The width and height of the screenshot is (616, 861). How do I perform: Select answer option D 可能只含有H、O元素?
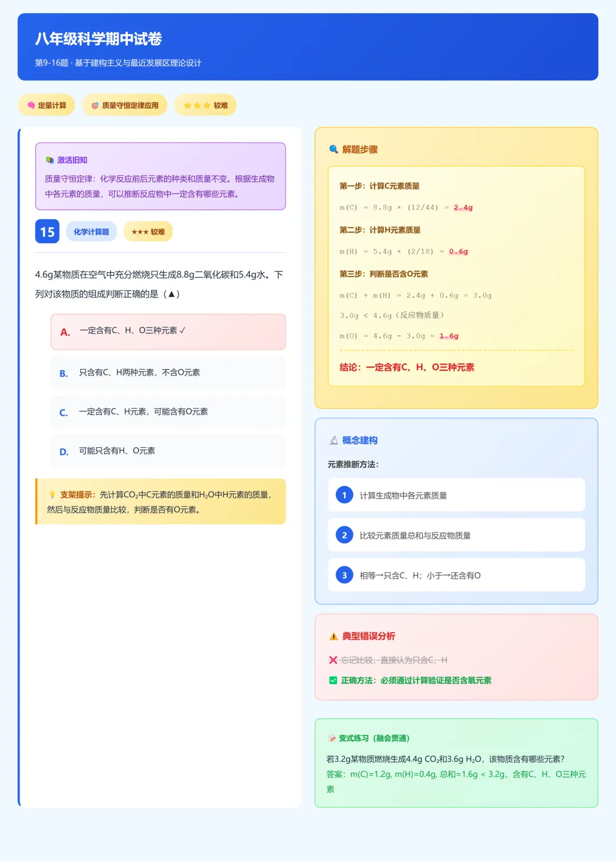[168, 451]
